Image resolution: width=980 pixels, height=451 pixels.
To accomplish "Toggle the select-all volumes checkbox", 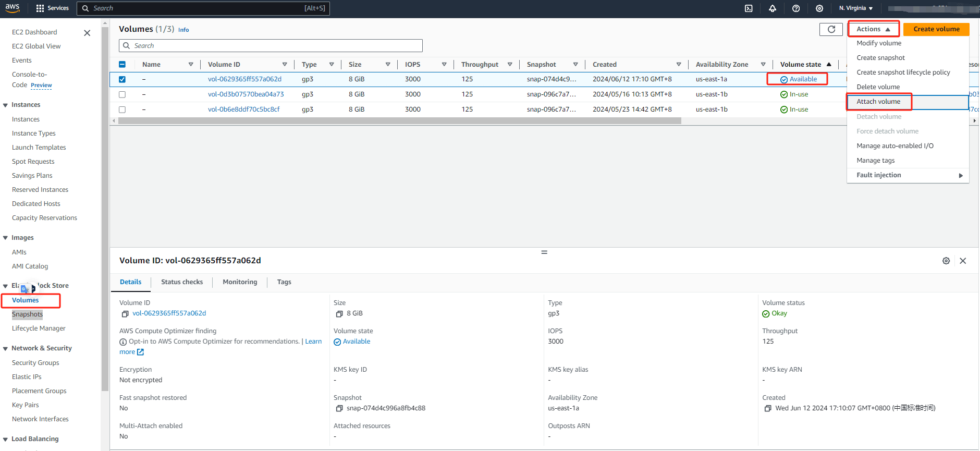I will (x=122, y=64).
